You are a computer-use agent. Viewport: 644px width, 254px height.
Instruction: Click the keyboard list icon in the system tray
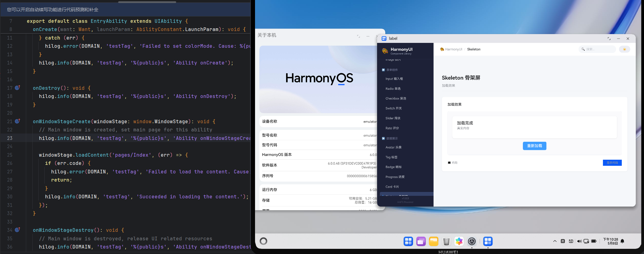coord(571,241)
